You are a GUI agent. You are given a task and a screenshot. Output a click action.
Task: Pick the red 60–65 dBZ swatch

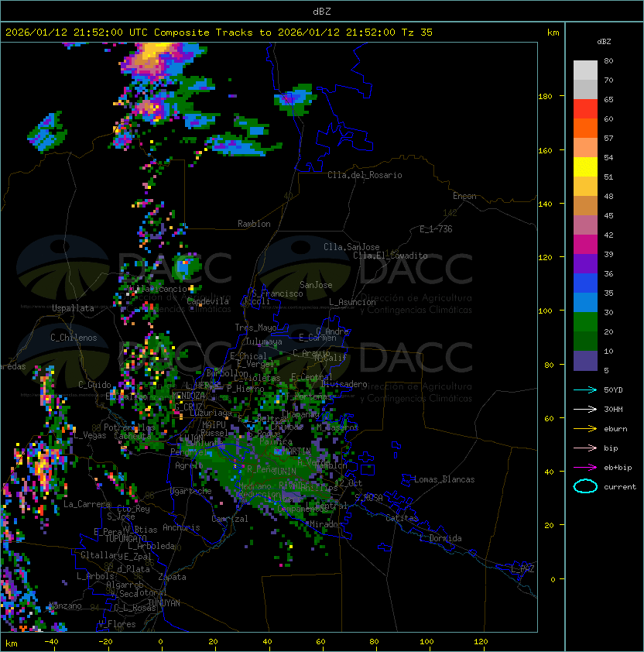point(585,109)
